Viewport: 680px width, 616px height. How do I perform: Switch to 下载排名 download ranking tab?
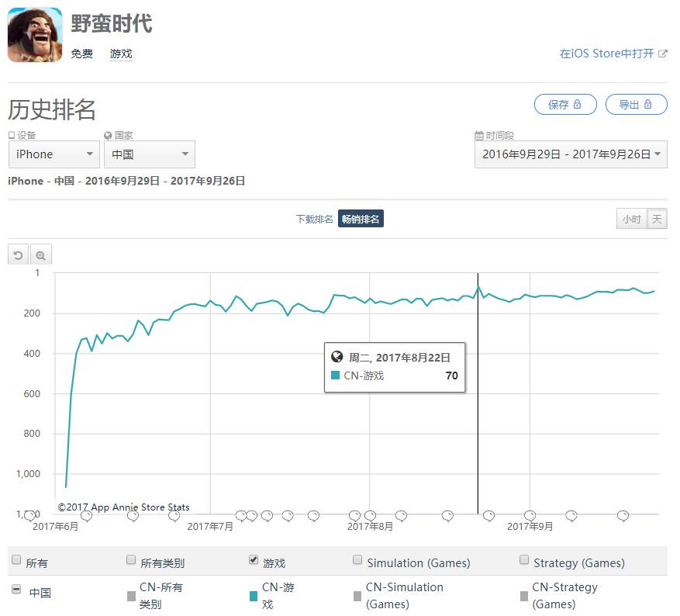[315, 219]
